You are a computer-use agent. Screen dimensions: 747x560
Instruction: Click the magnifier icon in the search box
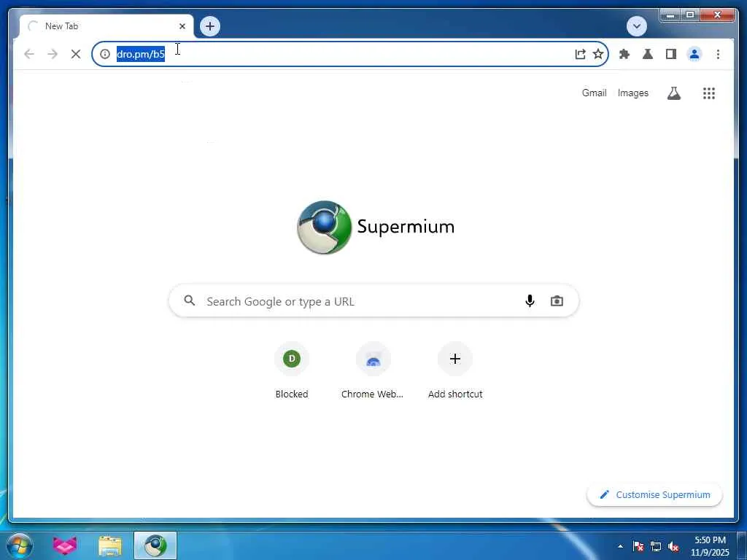pyautogui.click(x=190, y=300)
